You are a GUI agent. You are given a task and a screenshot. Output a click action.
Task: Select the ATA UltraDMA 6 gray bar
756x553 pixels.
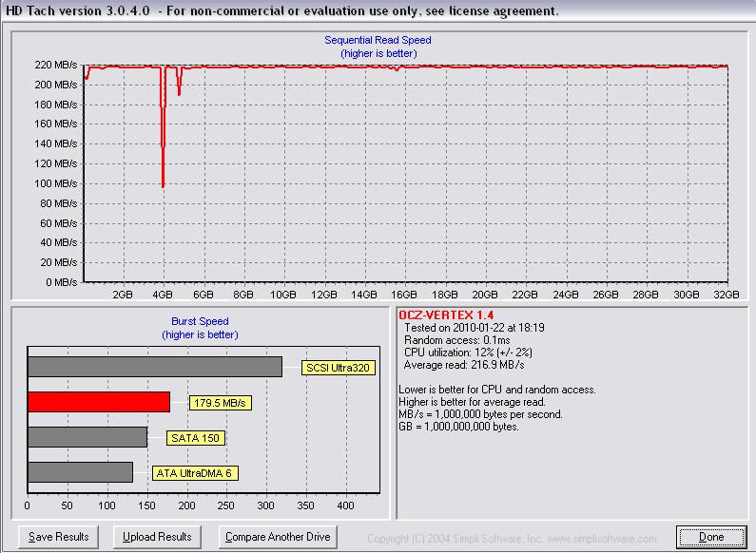click(80, 472)
